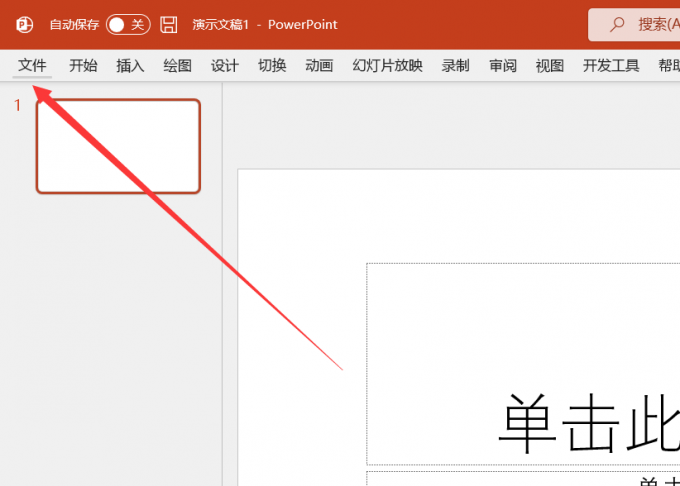Click the PowerPoint app logo icon

click(x=24, y=24)
